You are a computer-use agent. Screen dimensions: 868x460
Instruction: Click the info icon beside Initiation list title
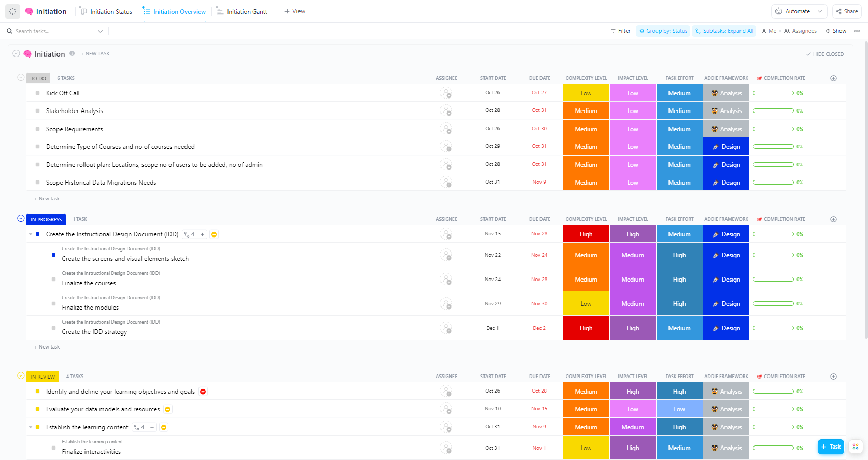pos(72,53)
